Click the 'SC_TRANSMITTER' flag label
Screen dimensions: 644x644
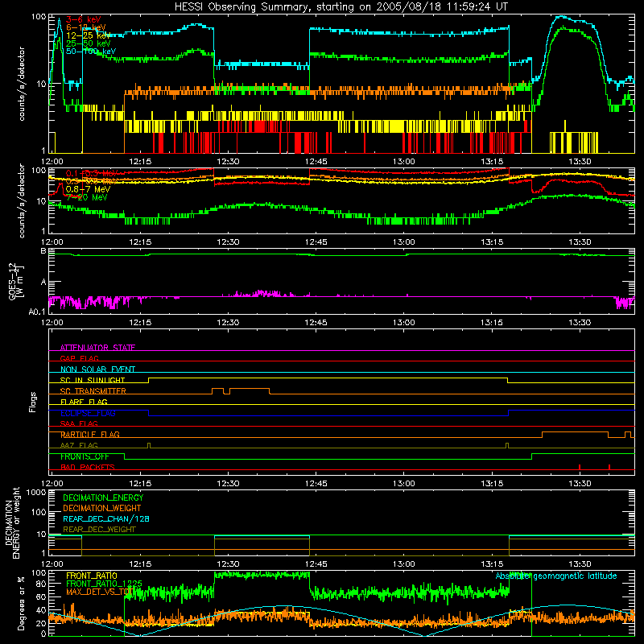click(x=93, y=390)
